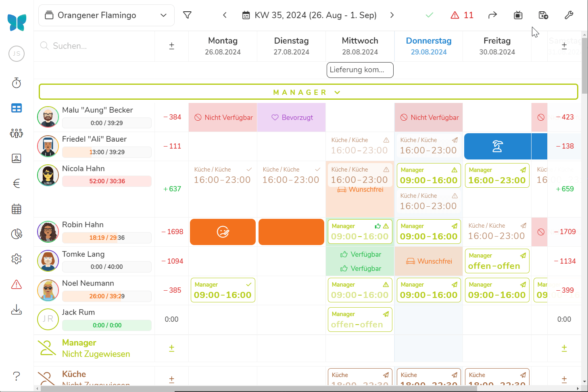Open the pie chart reports icon

click(17, 234)
